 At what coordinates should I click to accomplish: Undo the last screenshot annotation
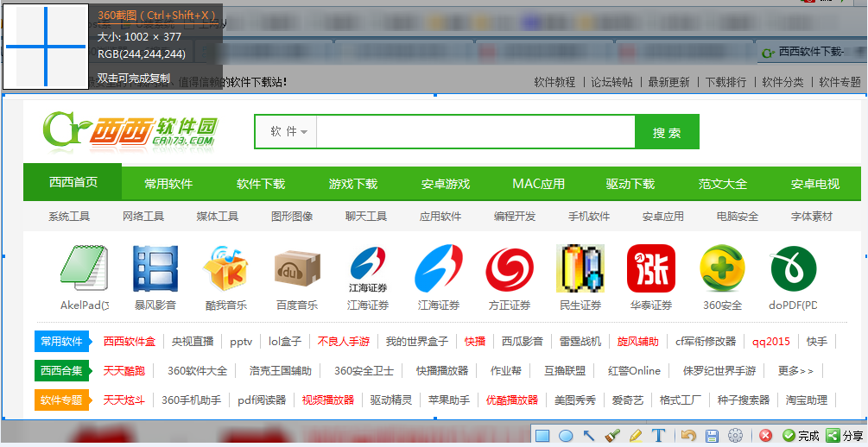[x=688, y=436]
